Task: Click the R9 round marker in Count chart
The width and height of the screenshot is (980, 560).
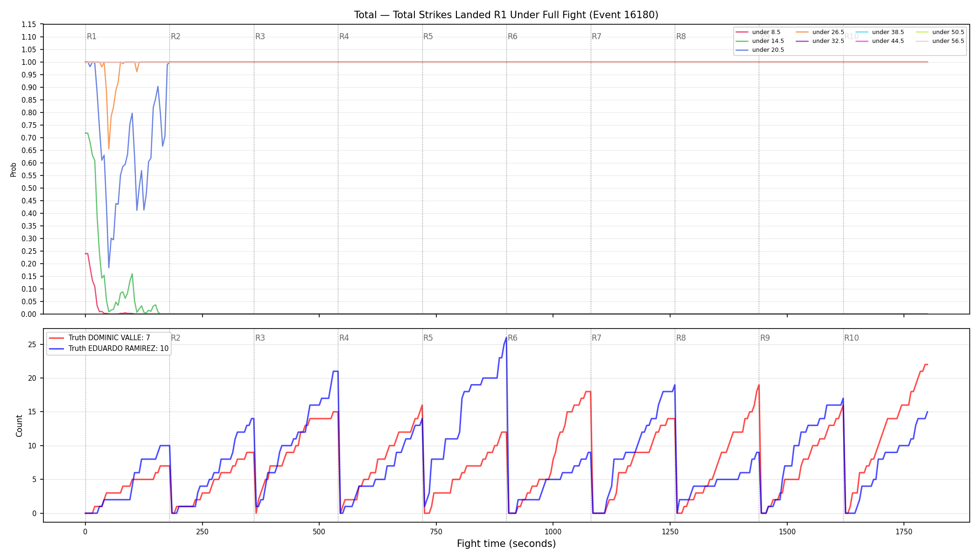Action: [765, 338]
